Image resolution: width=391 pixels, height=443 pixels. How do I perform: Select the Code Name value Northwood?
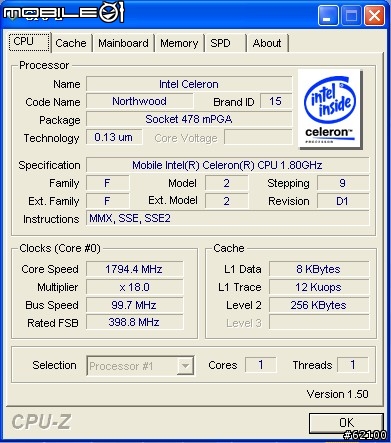(139, 101)
